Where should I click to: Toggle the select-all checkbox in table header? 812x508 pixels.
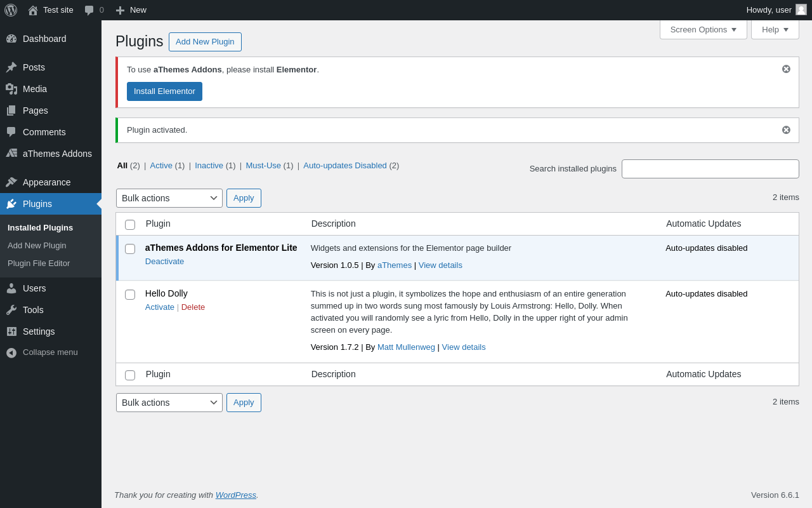(x=130, y=225)
